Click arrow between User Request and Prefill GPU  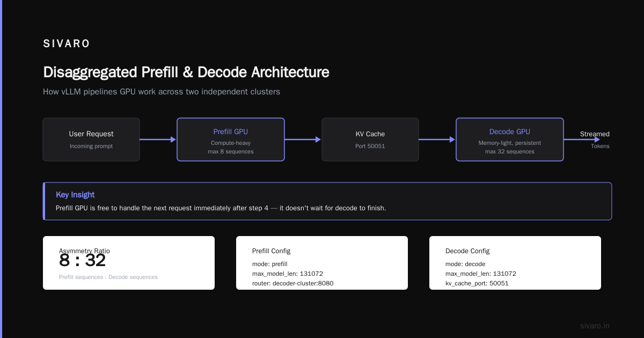(x=158, y=139)
